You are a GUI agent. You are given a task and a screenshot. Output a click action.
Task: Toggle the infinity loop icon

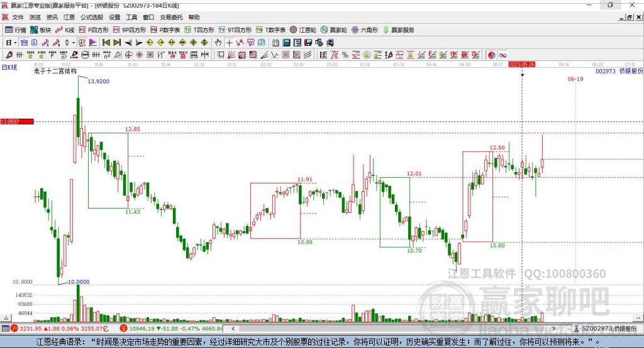click(x=502, y=55)
